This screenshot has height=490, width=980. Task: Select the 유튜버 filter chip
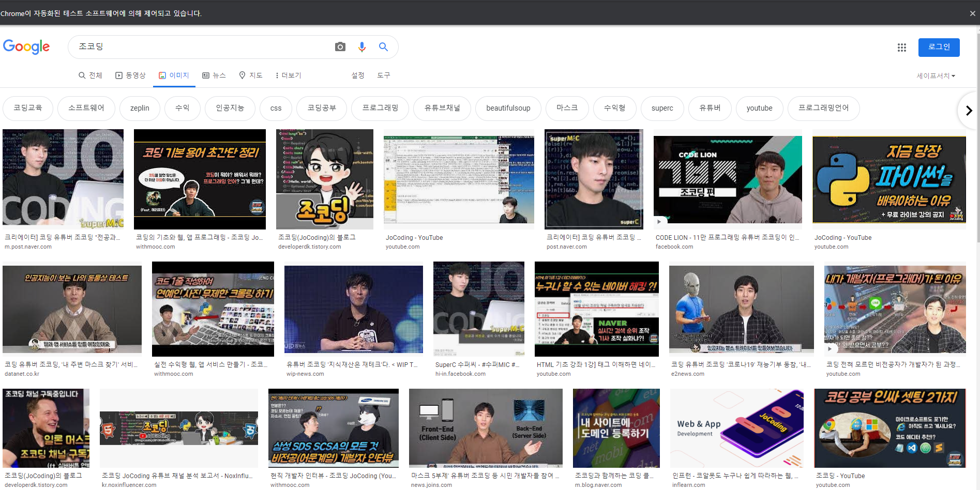click(710, 108)
